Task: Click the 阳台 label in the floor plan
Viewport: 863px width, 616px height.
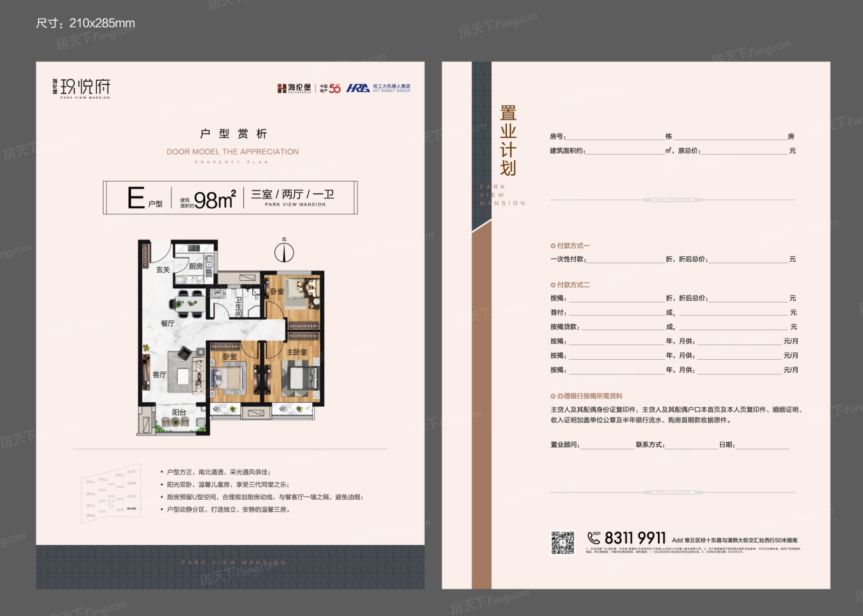Action: click(179, 412)
